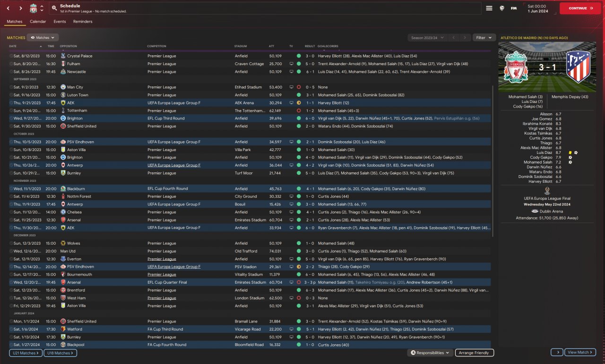
Task: Click the West Ham club badge
Action: (63, 298)
